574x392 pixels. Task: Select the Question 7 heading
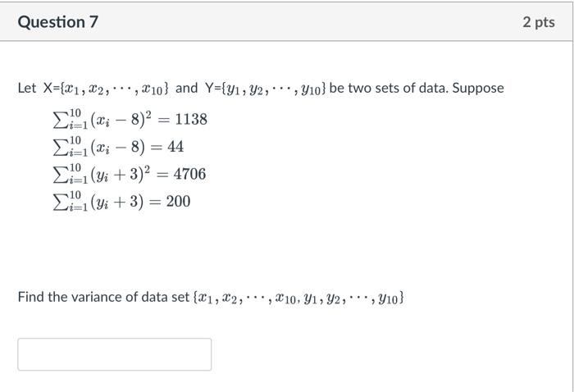point(58,22)
